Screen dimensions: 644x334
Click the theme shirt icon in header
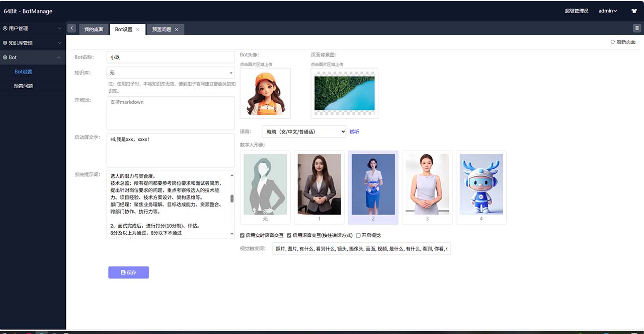[x=634, y=11]
